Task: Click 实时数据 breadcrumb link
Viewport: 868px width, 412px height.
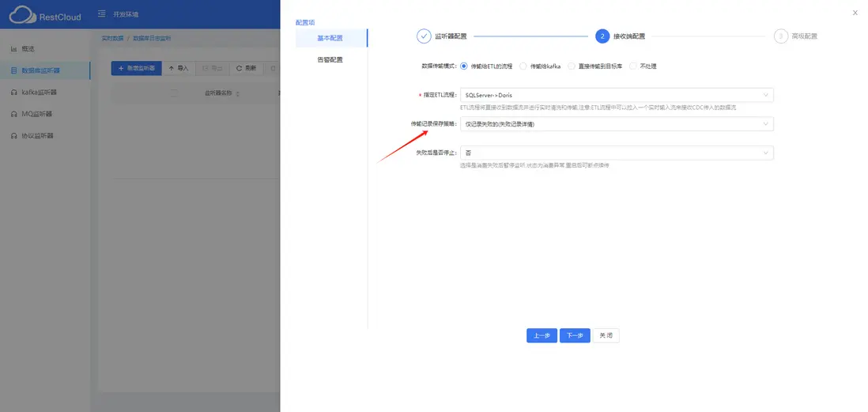Action: [112, 38]
